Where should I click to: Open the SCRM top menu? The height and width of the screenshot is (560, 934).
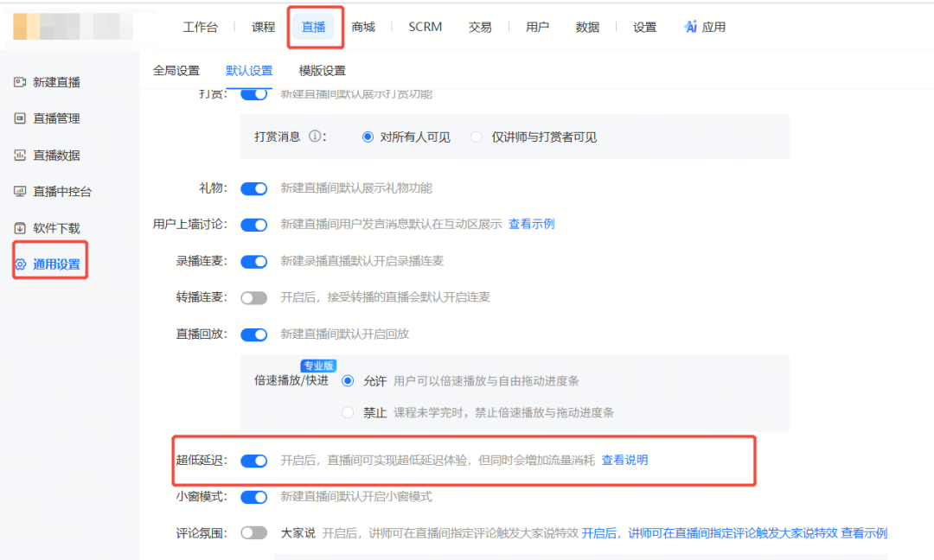[x=425, y=27]
